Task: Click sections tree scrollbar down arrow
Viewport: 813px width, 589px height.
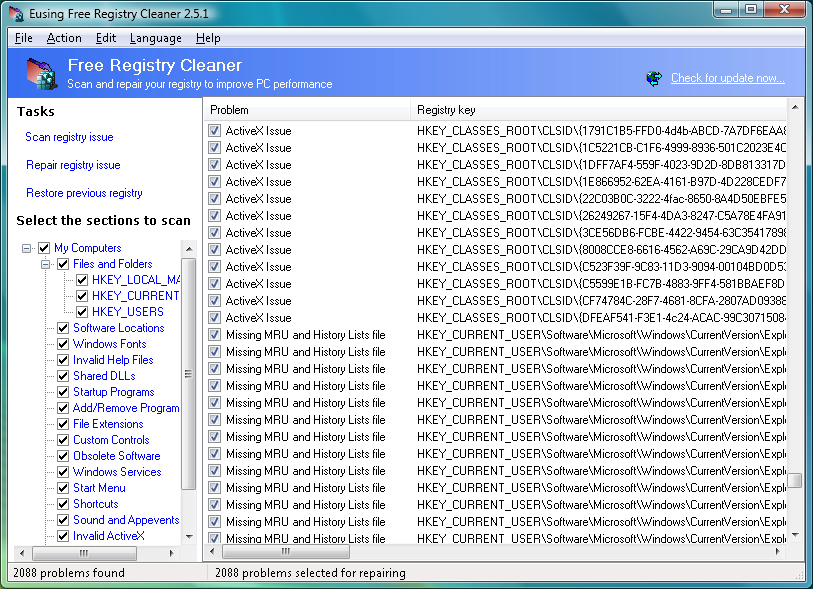Action: point(188,537)
